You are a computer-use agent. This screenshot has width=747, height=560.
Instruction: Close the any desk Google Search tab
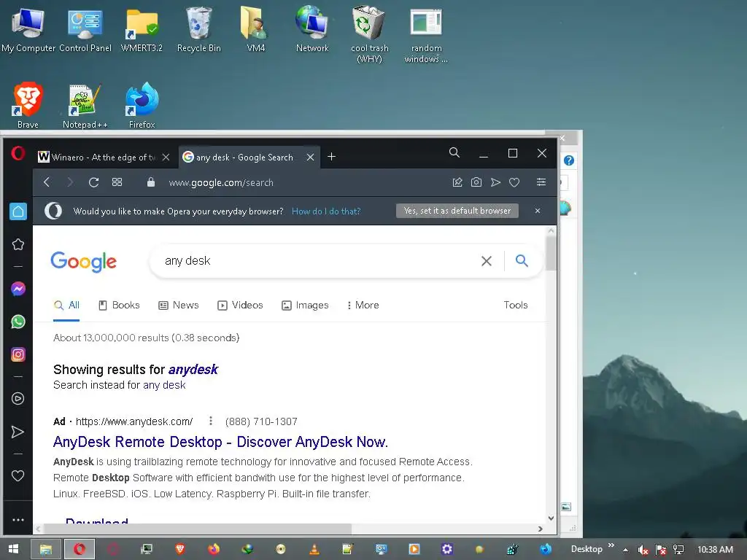tap(310, 157)
